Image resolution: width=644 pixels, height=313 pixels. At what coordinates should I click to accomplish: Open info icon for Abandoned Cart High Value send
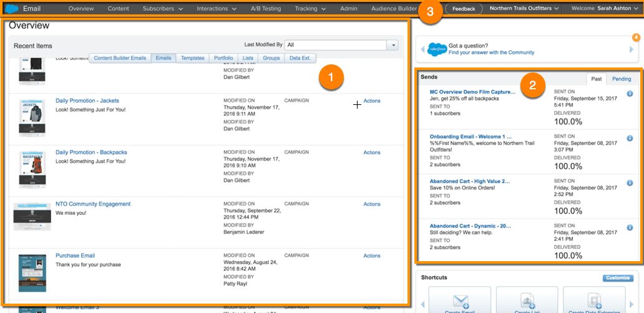click(630, 183)
